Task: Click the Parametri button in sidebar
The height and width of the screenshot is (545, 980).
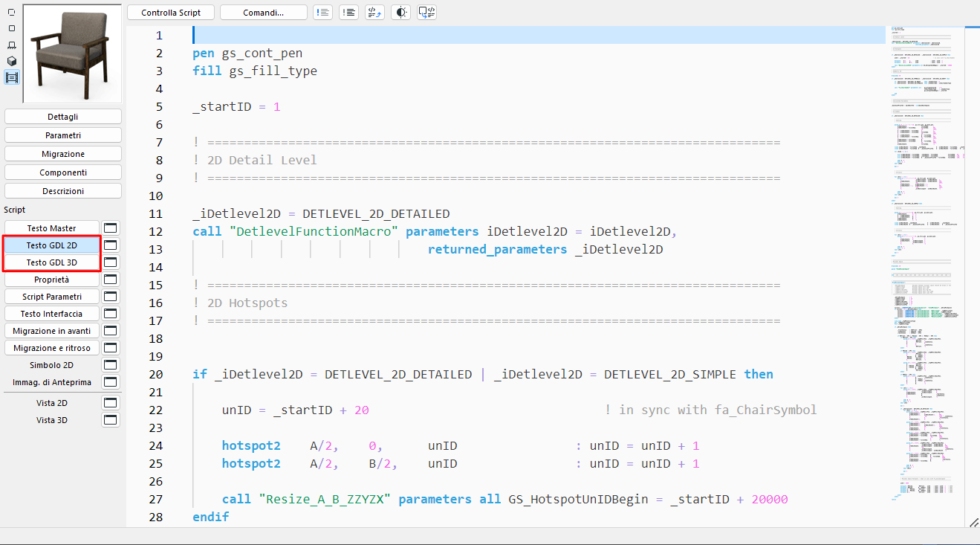Action: (62, 135)
